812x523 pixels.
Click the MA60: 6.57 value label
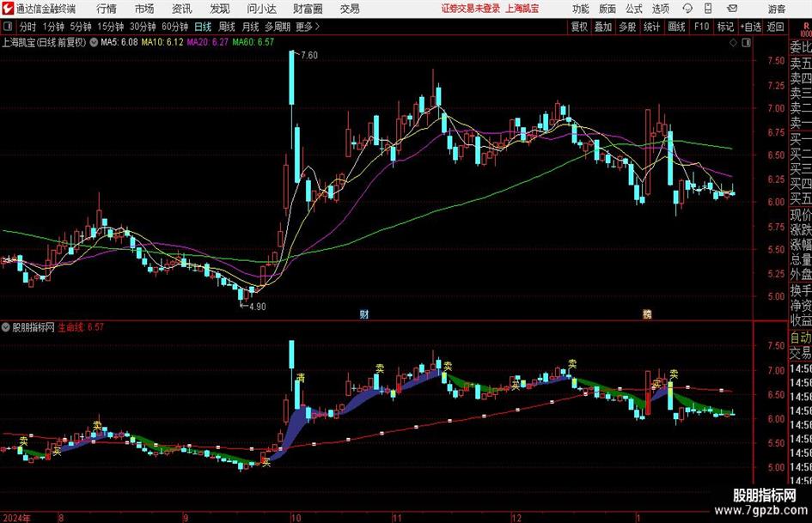tap(253, 42)
